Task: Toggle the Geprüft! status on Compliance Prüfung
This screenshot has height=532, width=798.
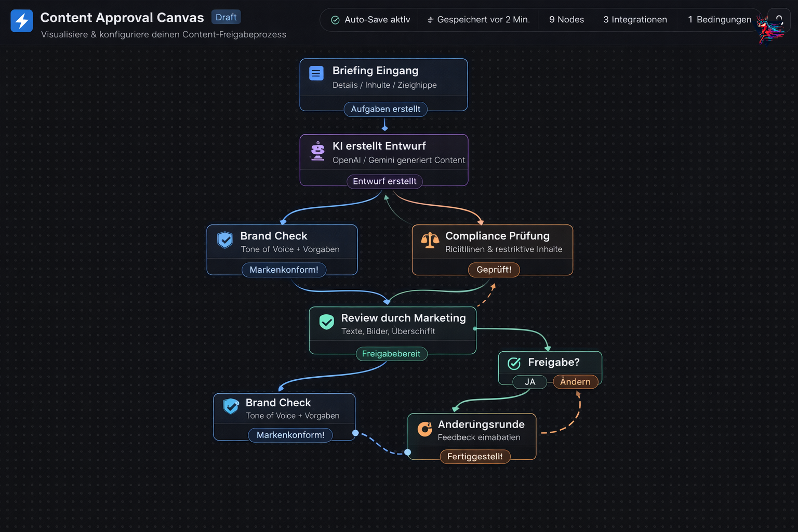Action: pyautogui.click(x=494, y=270)
